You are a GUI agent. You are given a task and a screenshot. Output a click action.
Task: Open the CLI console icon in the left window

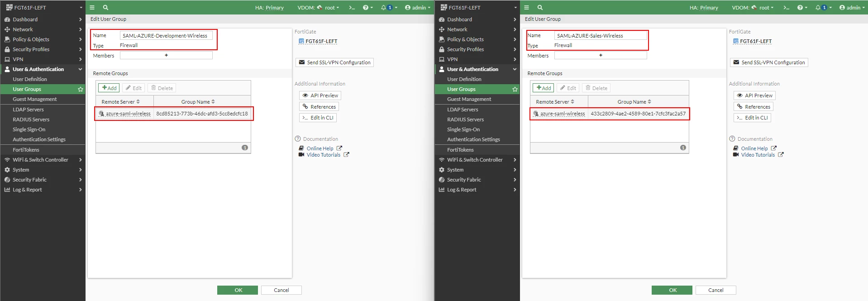[x=352, y=7]
